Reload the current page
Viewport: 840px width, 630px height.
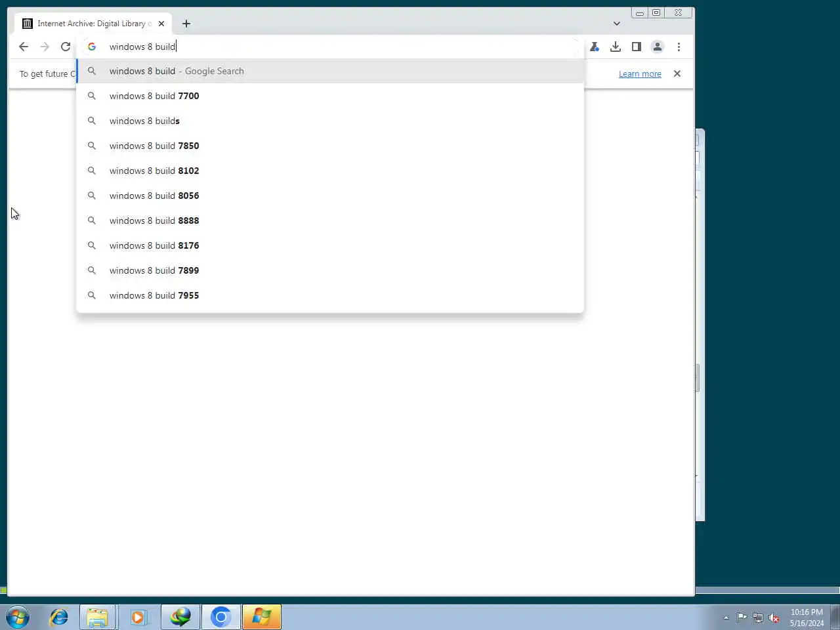66,47
